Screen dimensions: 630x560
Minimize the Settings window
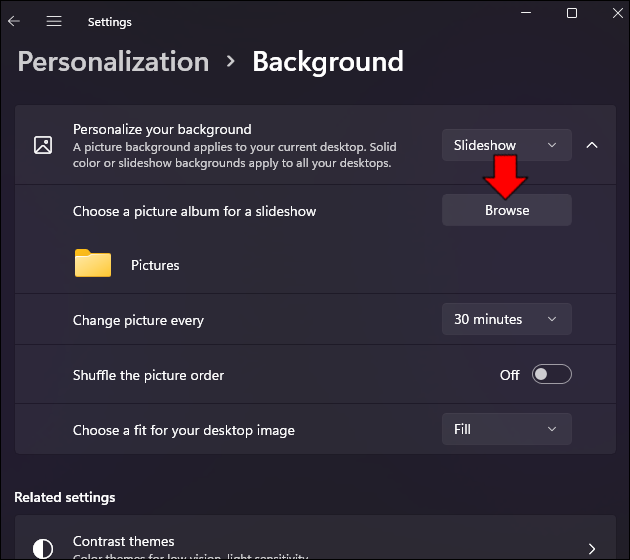pos(523,13)
